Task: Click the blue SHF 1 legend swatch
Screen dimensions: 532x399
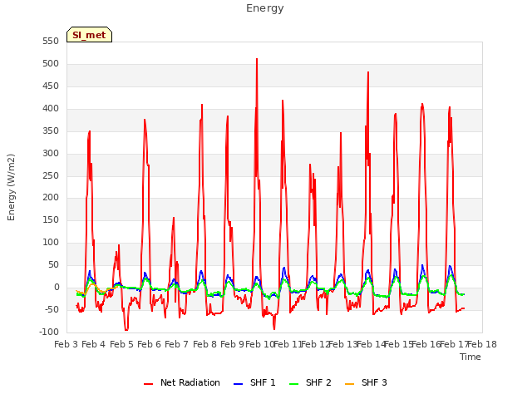Action: (x=239, y=384)
